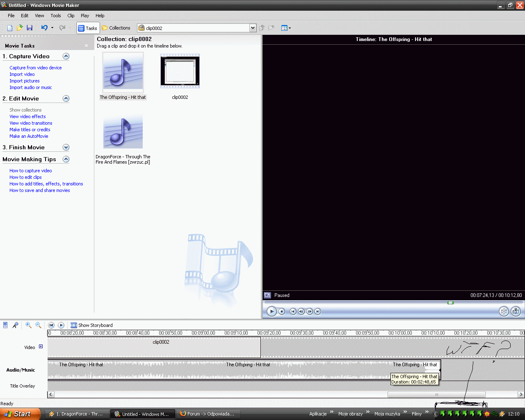Screen dimensions: 525x420
Task: Open the undo history dropdown arrow
Action: (x=52, y=28)
